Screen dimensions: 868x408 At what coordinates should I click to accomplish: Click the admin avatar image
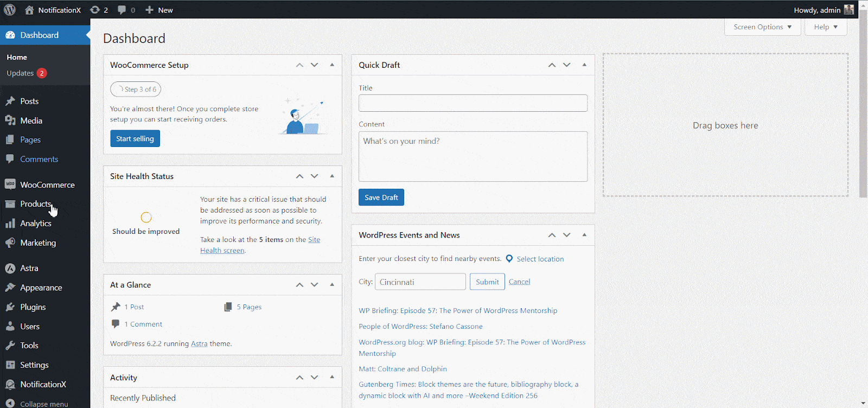[849, 10]
